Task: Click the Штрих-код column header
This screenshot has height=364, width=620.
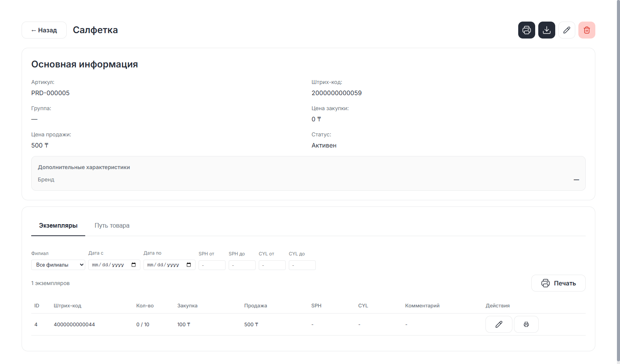Action: coord(67,306)
